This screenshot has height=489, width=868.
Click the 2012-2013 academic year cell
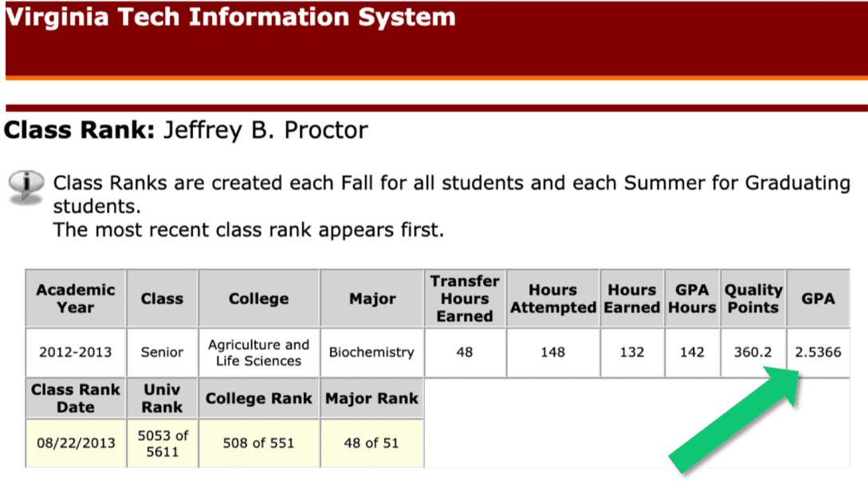[75, 352]
